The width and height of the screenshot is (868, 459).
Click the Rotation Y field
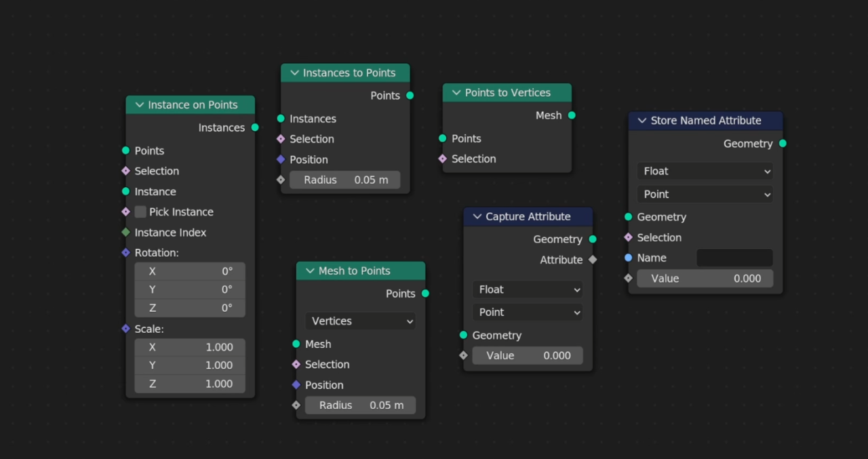point(190,290)
